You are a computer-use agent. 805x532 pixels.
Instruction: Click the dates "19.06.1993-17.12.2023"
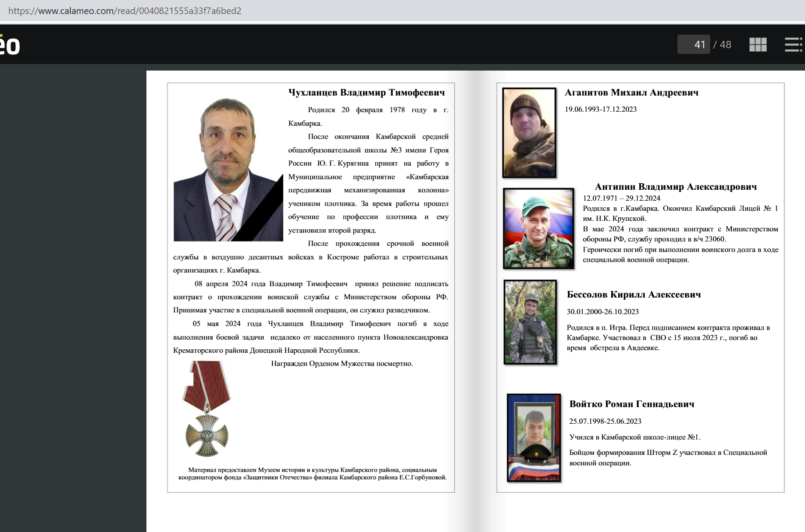[x=601, y=109]
